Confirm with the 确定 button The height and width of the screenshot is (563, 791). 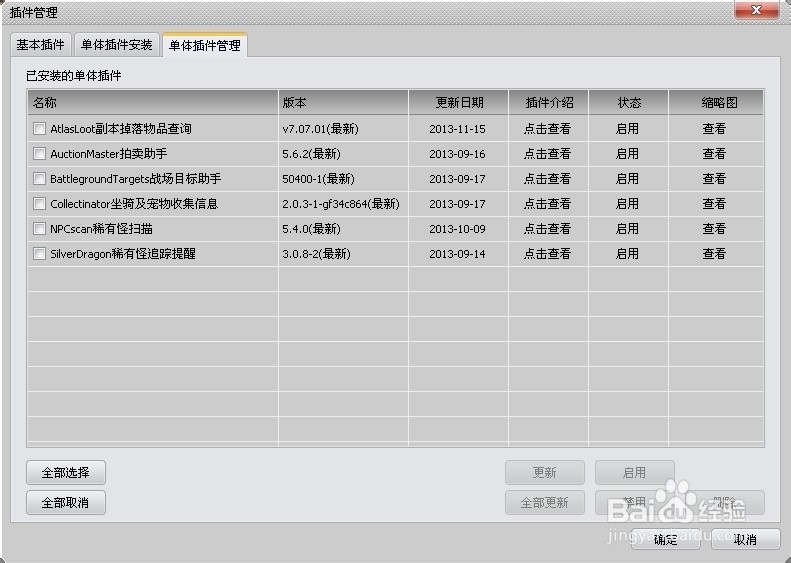pyautogui.click(x=666, y=539)
